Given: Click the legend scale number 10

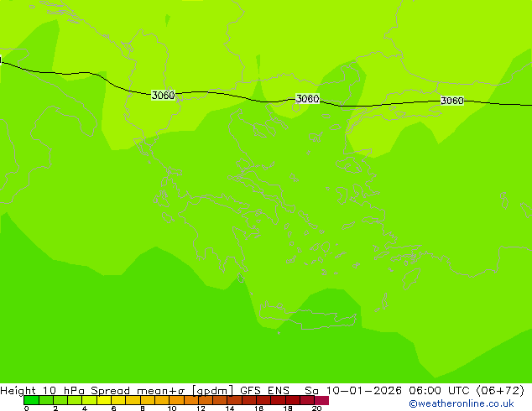Looking at the screenshot, I should [x=172, y=408].
